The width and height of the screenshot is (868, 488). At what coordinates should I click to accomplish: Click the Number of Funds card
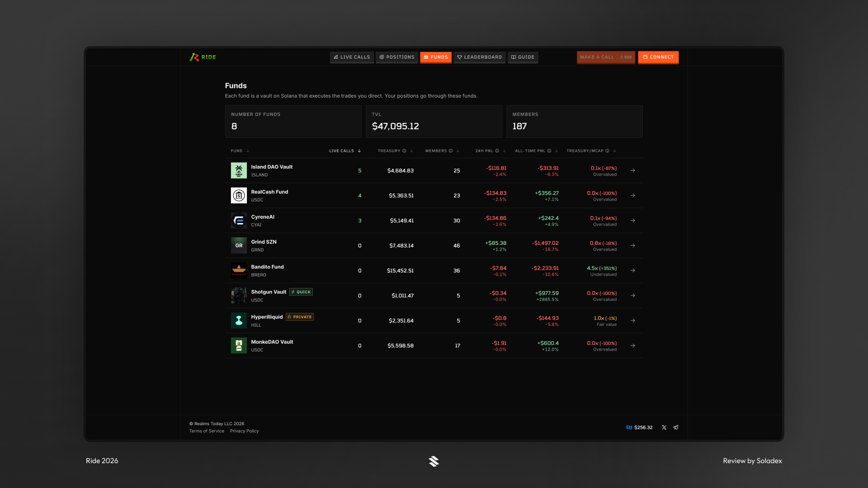[x=293, y=122]
